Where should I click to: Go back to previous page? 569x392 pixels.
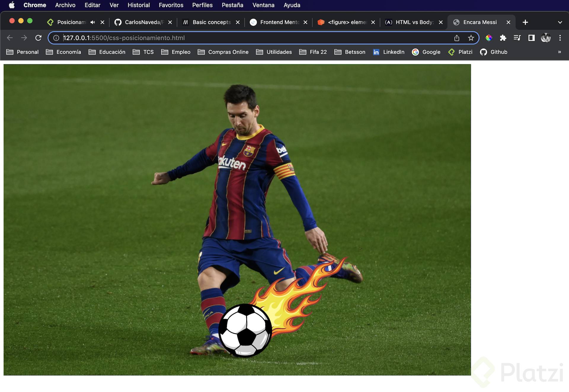10,38
